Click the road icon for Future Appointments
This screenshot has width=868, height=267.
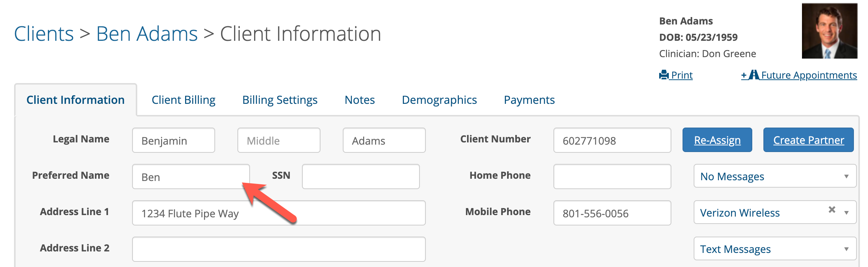click(753, 75)
